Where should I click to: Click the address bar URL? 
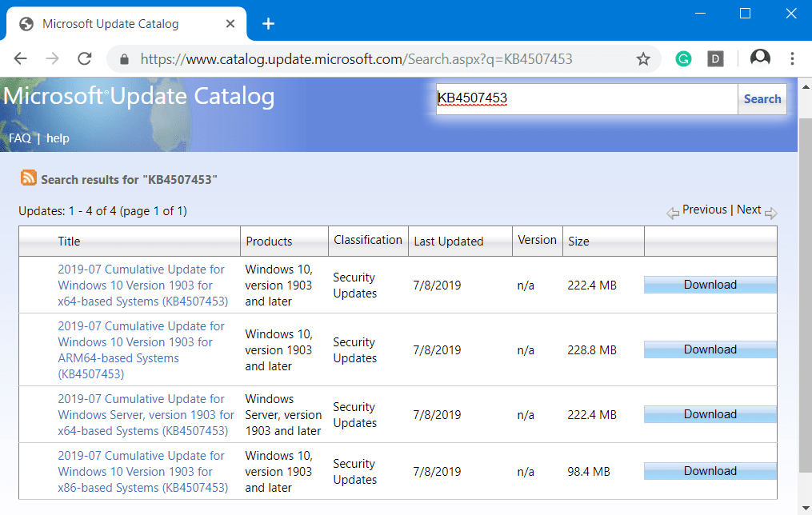[x=356, y=59]
